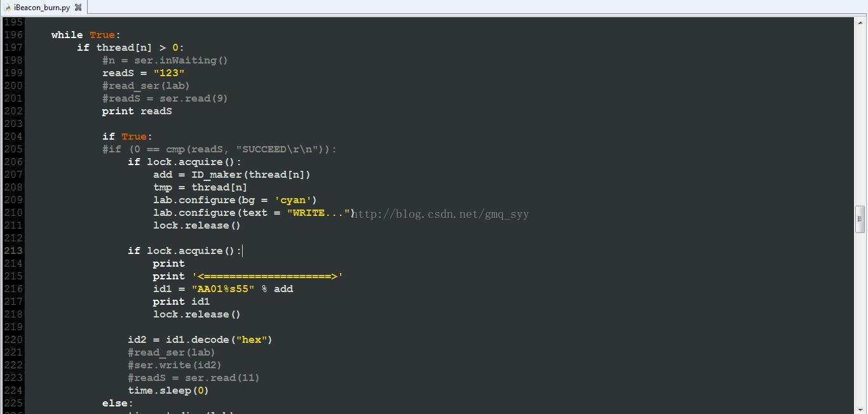Click the commented '#if (0 == cmp(readS...' line
This screenshot has height=414, width=868.
coord(219,149)
